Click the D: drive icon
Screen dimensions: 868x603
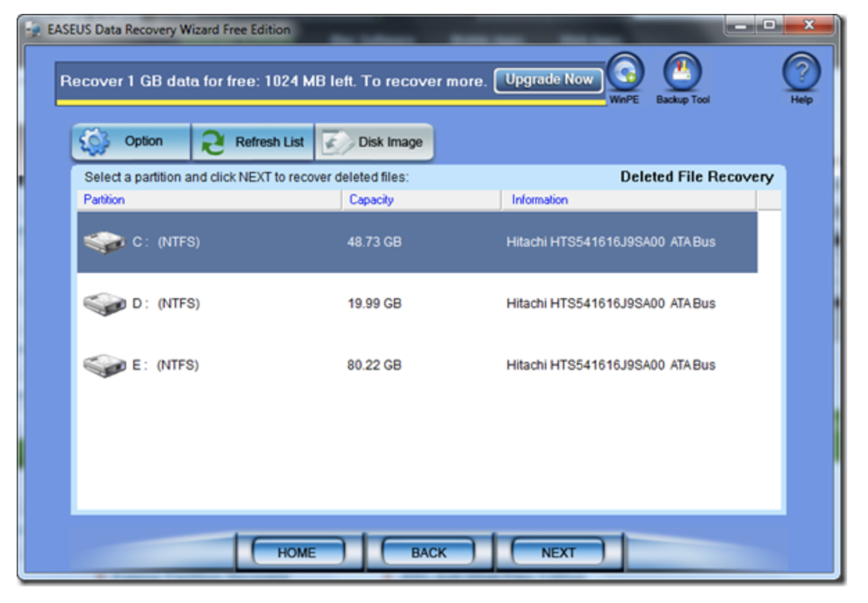tap(104, 304)
